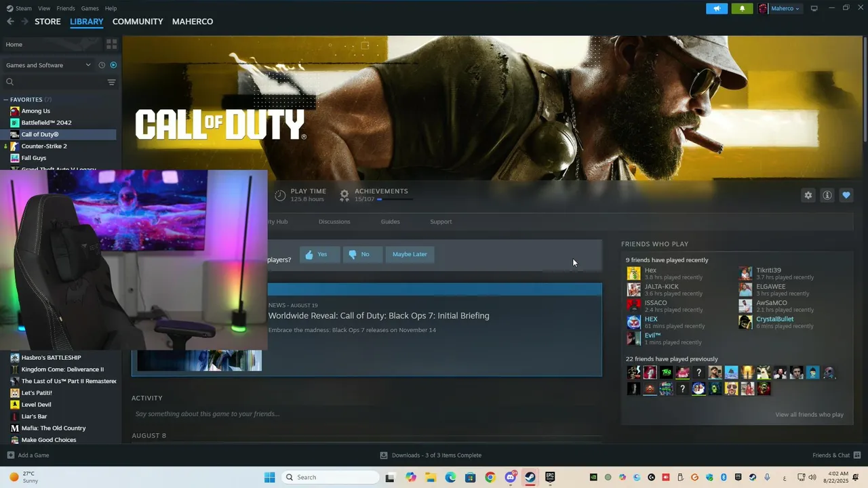Open Friends & Chat panel
The width and height of the screenshot is (868, 488).
point(837,455)
